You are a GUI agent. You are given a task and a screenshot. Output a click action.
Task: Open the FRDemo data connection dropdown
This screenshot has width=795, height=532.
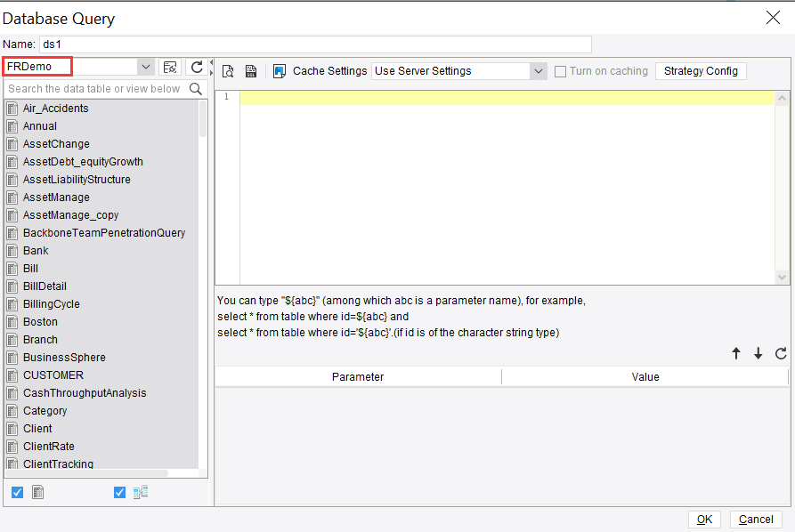click(x=145, y=67)
